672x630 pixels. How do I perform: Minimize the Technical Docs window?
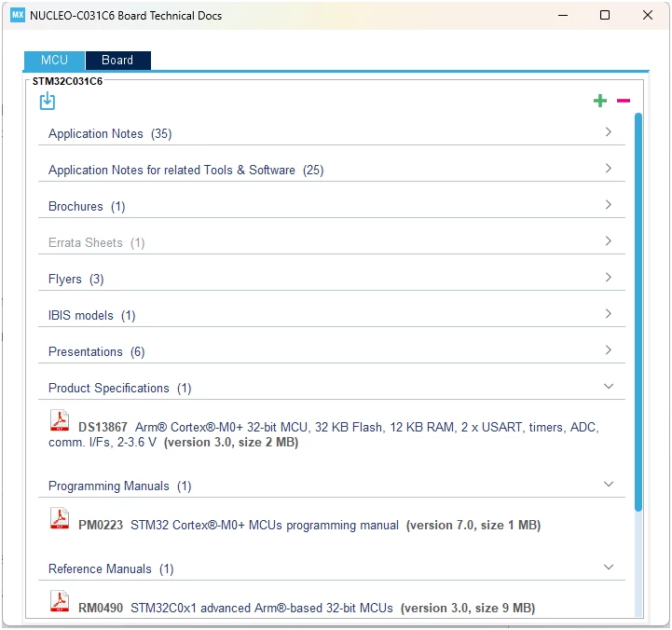(x=563, y=16)
